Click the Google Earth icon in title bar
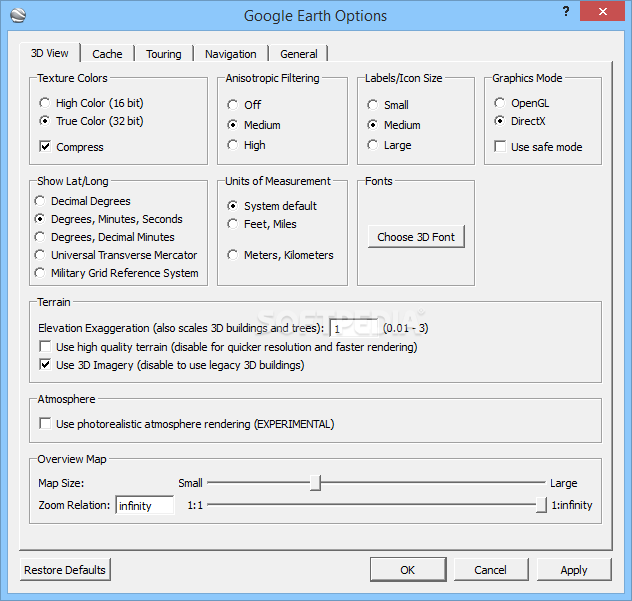The width and height of the screenshot is (632, 601). [18, 16]
